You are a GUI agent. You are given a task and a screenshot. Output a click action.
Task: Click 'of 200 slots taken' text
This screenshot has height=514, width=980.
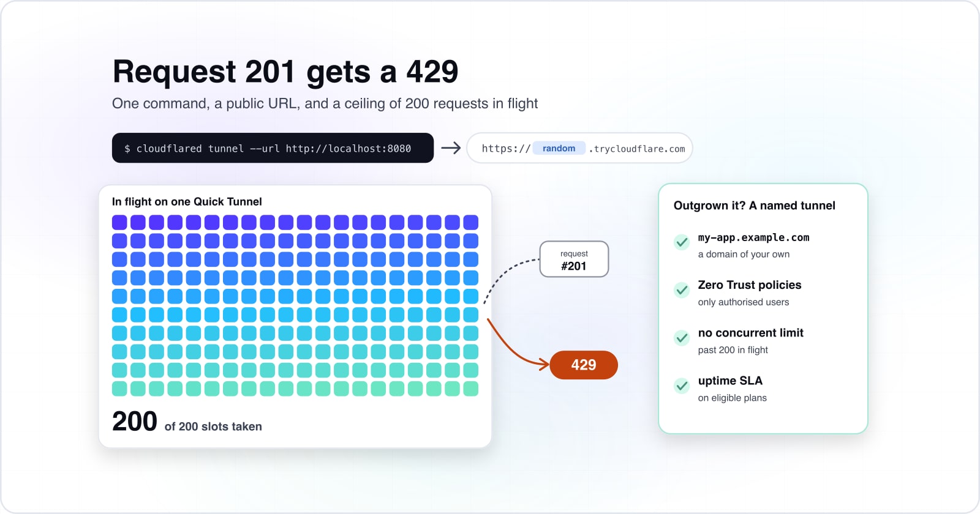(213, 426)
